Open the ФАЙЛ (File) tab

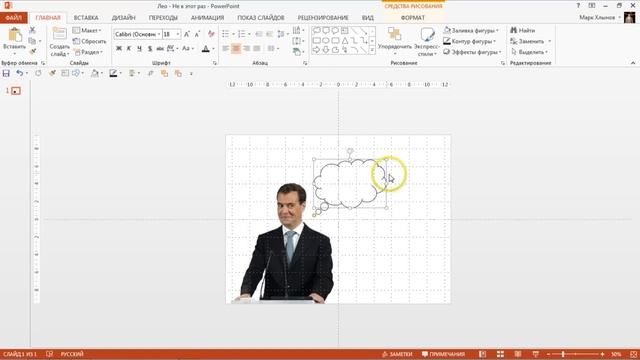click(x=13, y=18)
